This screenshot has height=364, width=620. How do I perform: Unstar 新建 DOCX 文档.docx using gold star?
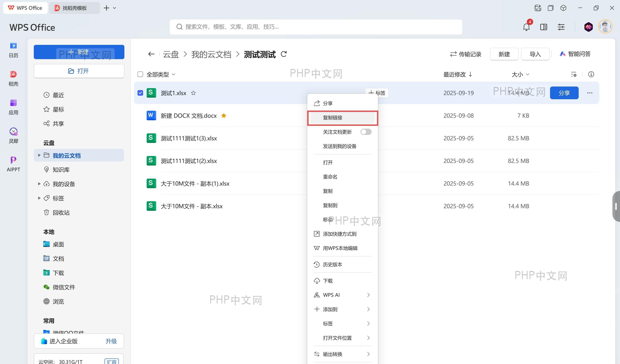(x=224, y=116)
